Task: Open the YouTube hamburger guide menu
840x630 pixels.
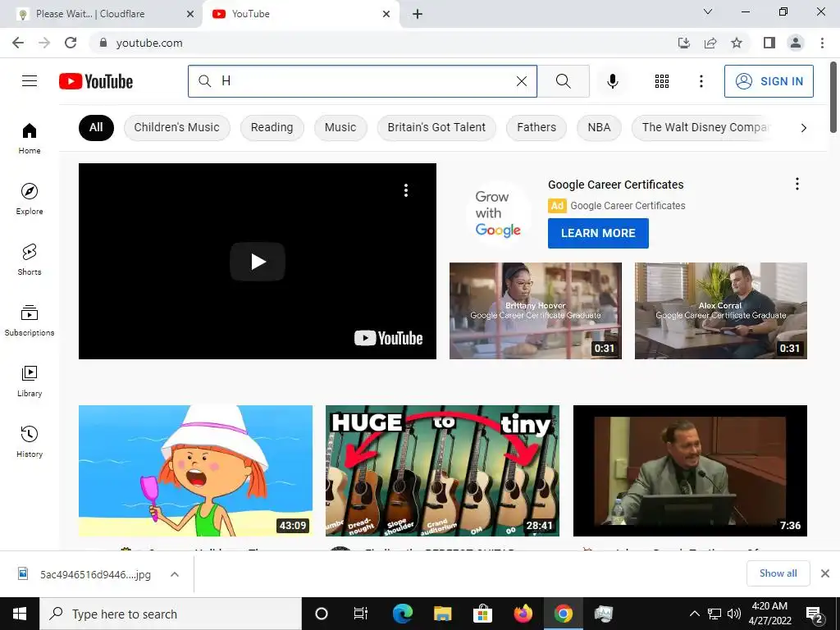Action: click(30, 81)
